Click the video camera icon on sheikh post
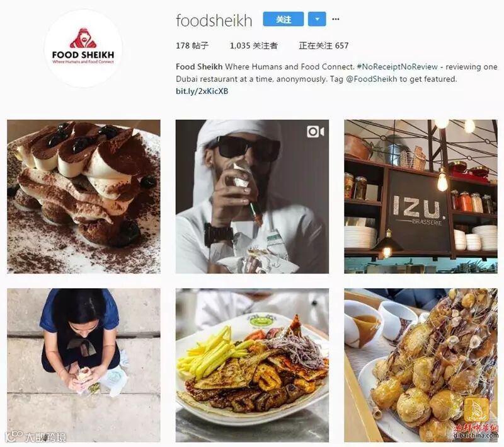 (316, 132)
